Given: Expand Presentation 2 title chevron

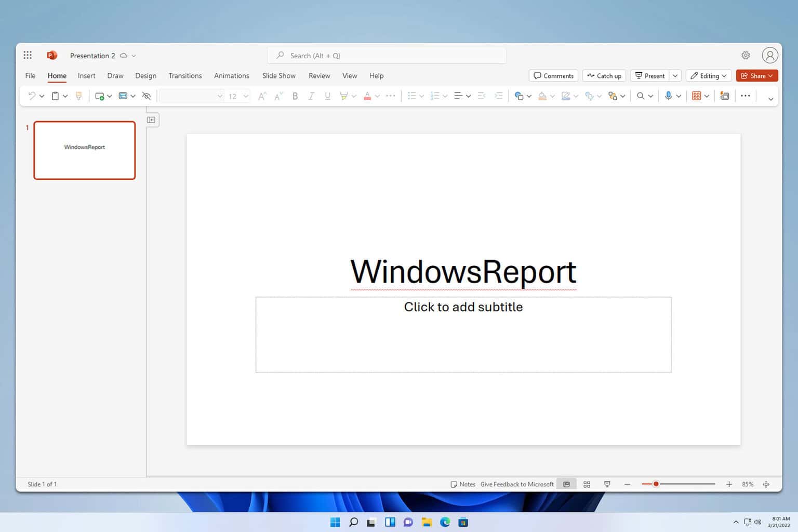Looking at the screenshot, I should point(134,56).
